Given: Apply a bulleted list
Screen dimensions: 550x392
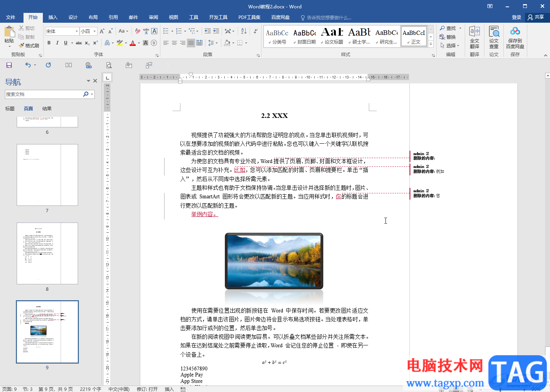Looking at the screenshot, I should click(x=166, y=31).
